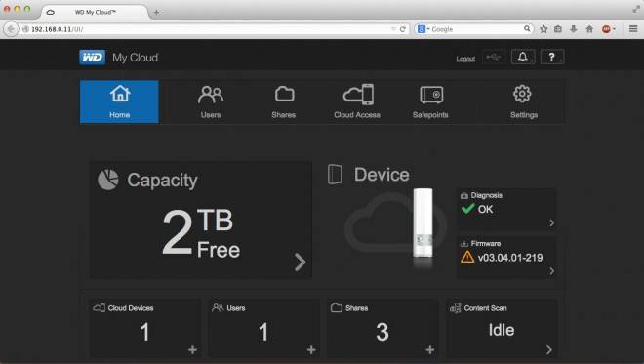
Task: Click the browser back button
Action: 11,29
